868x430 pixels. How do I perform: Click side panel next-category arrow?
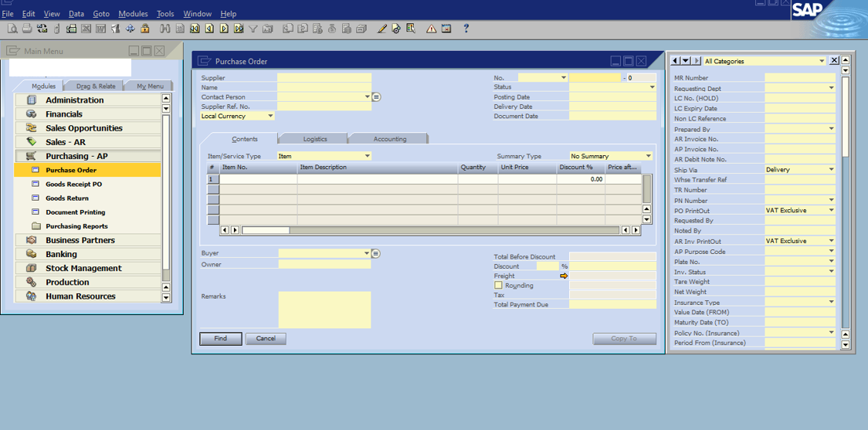697,61
